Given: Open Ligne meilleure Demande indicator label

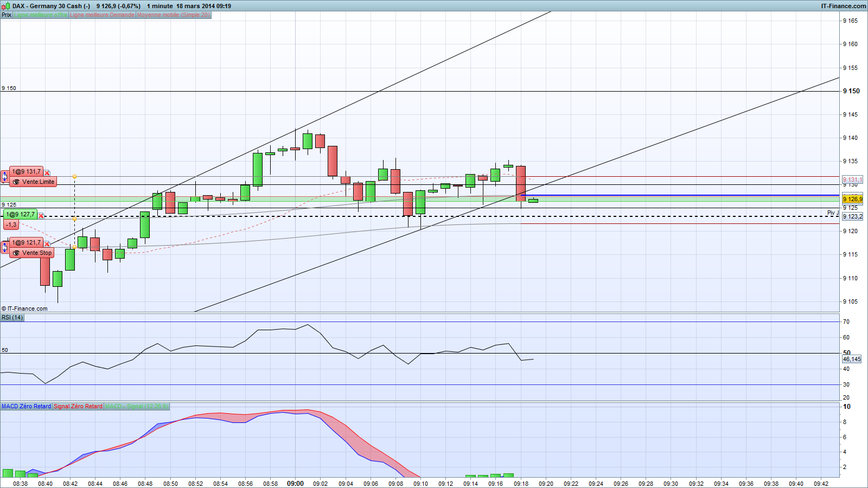Looking at the screenshot, I should point(102,15).
